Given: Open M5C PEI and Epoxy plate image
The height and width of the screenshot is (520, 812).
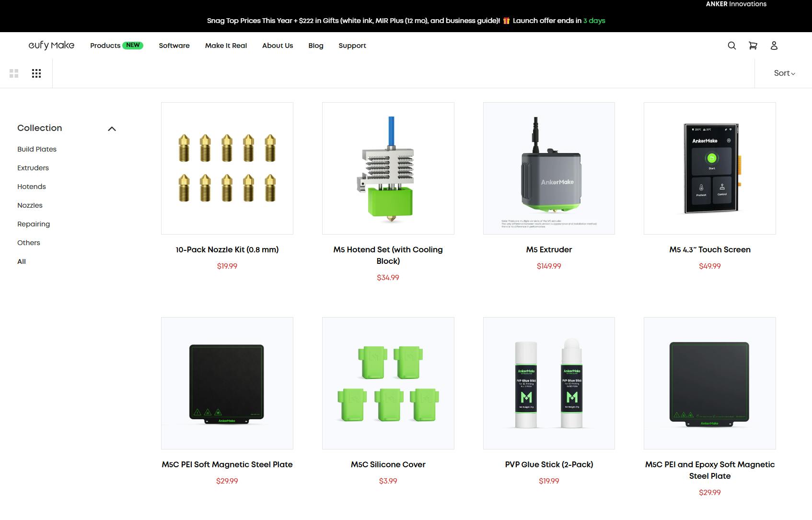Looking at the screenshot, I should tap(710, 383).
